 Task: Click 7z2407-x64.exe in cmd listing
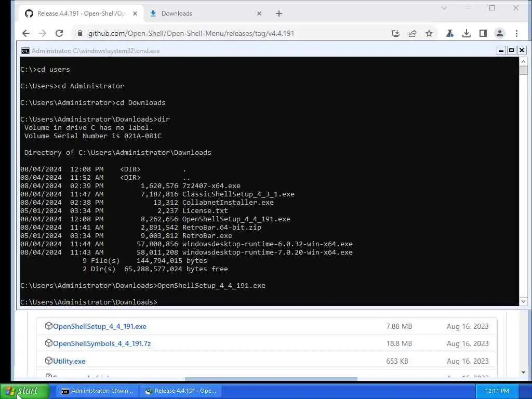(x=211, y=186)
